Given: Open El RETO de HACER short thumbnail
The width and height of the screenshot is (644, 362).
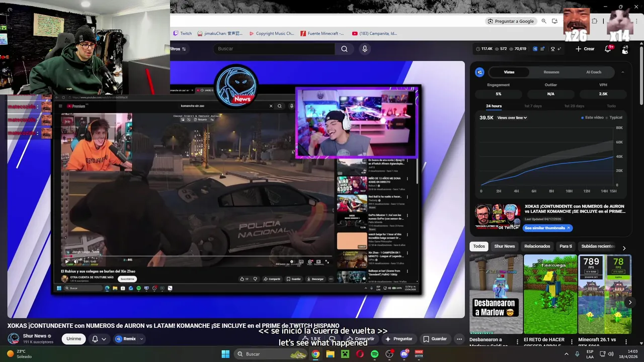Looking at the screenshot, I should [550, 294].
